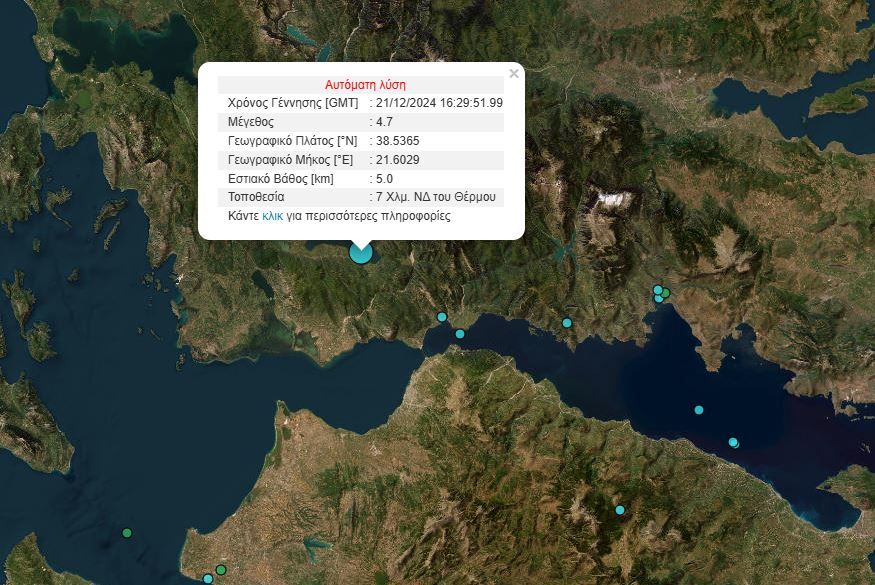Viewport: 875px width, 585px height.
Task: Select green marker on land near southwest coast
Action: point(221,570)
